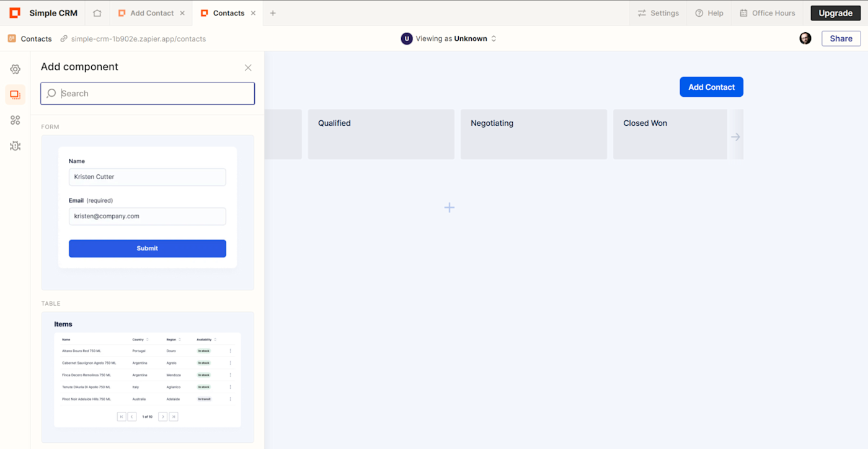Click the Contacts breadcrumb label
Screen dimensions: 868x449
coord(36,38)
